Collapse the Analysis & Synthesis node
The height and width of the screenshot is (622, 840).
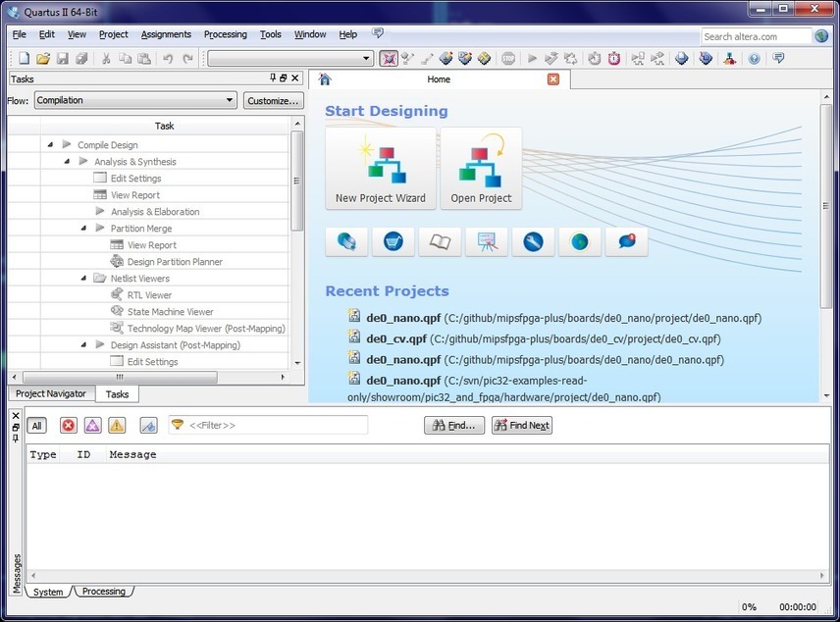(x=67, y=161)
